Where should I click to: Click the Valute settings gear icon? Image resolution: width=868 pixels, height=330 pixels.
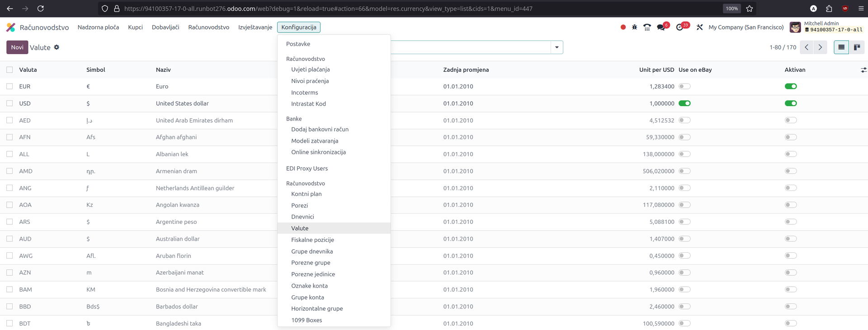click(x=57, y=47)
